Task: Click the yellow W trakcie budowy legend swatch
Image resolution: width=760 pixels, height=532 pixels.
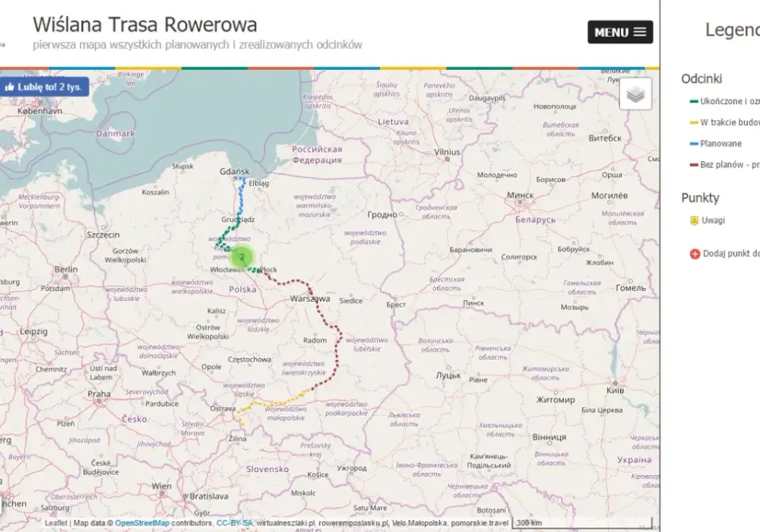Action: [x=694, y=122]
